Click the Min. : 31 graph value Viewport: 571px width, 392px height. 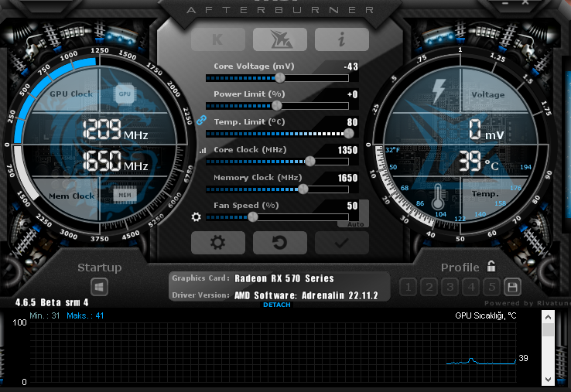44,315
